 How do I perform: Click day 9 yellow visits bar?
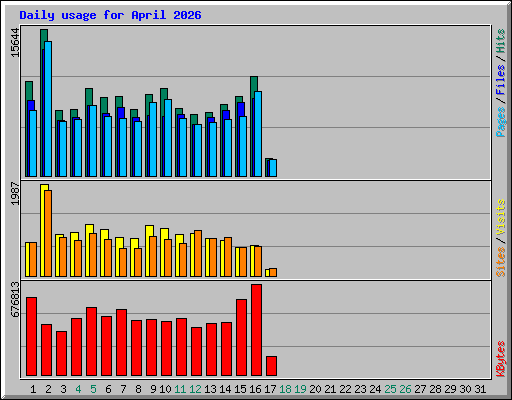(x=147, y=251)
